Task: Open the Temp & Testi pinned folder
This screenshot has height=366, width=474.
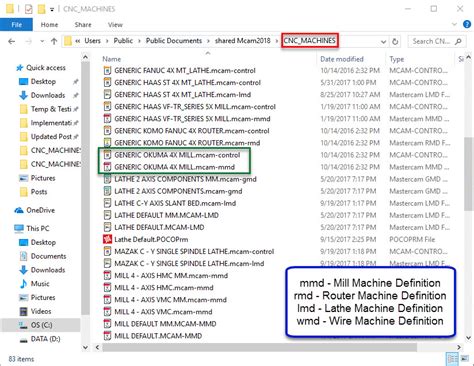Action: pos(51,109)
